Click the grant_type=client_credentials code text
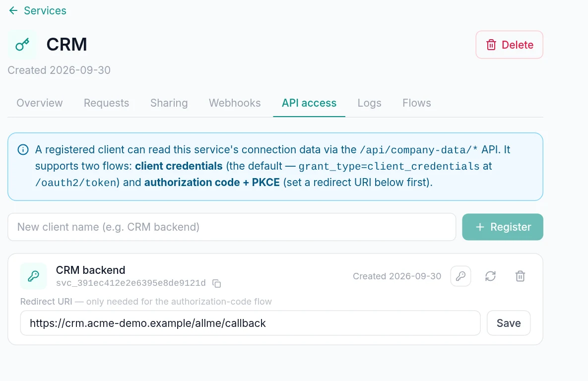 coord(389,167)
